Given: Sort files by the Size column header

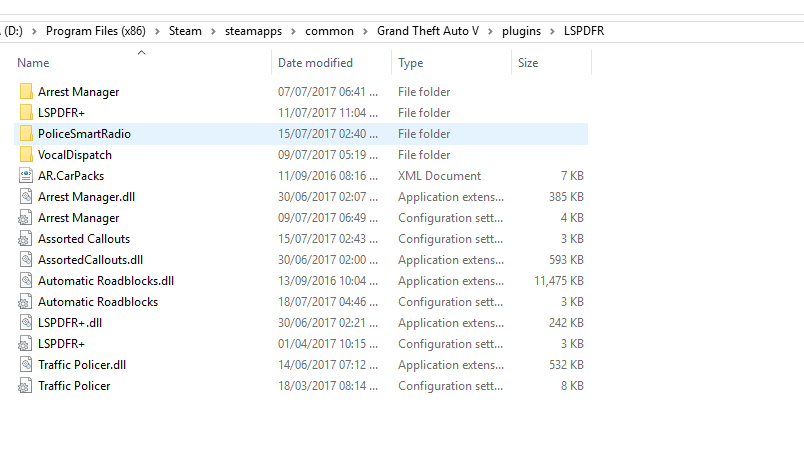Looking at the screenshot, I should 528,63.
